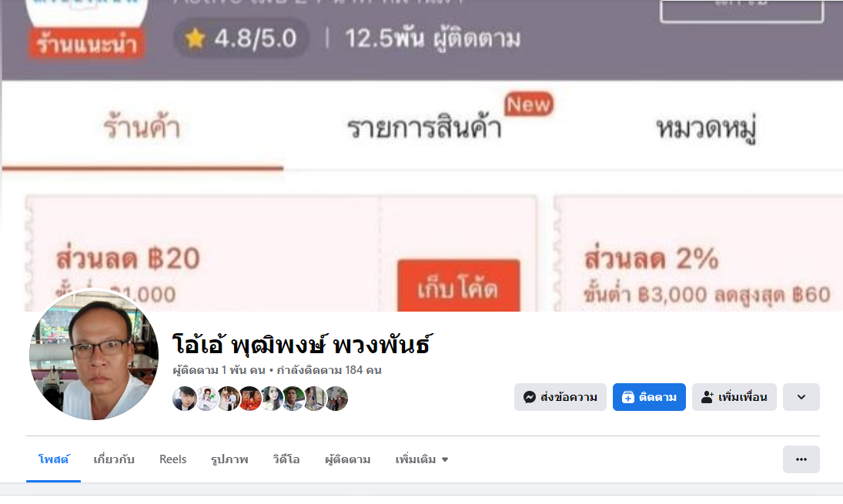Click the star rating 4.8/5.0 badge
This screenshot has width=843, height=504.
[x=241, y=38]
